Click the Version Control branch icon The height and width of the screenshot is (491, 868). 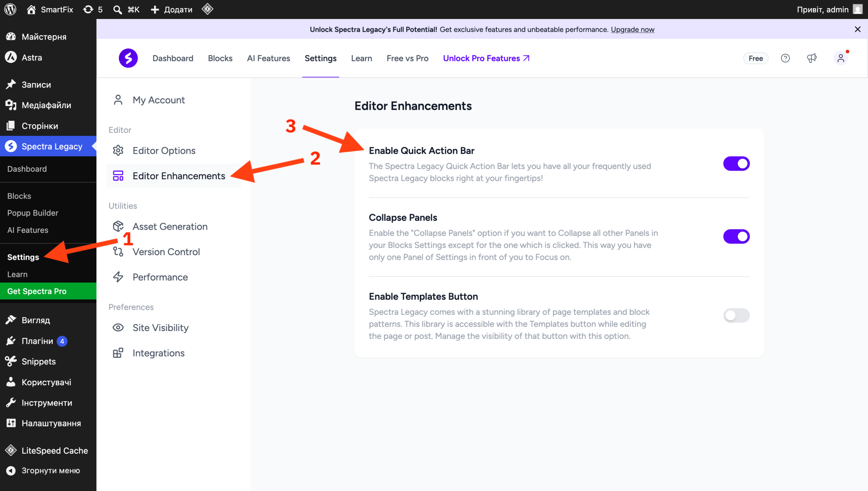(118, 252)
